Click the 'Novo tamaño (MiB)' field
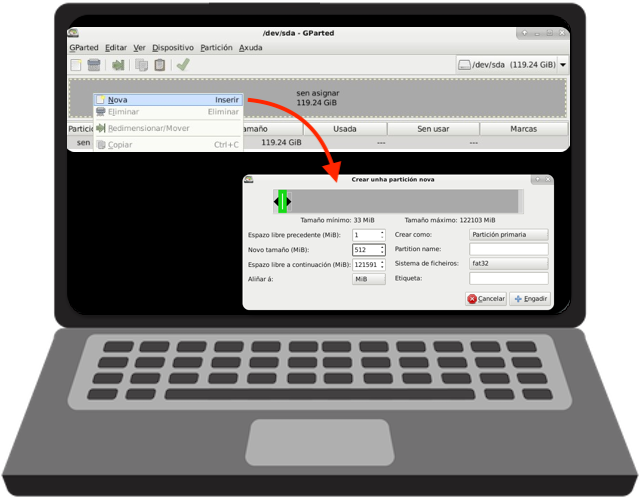Screen dimensions: 640x498 click(365, 249)
